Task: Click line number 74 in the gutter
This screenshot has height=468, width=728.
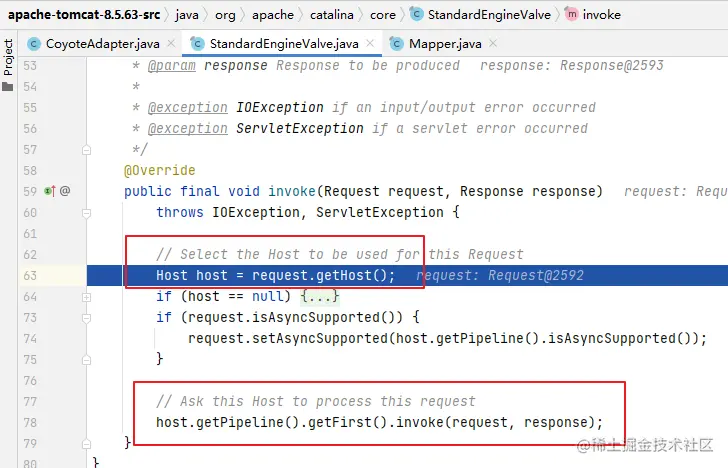Action: tap(30, 338)
